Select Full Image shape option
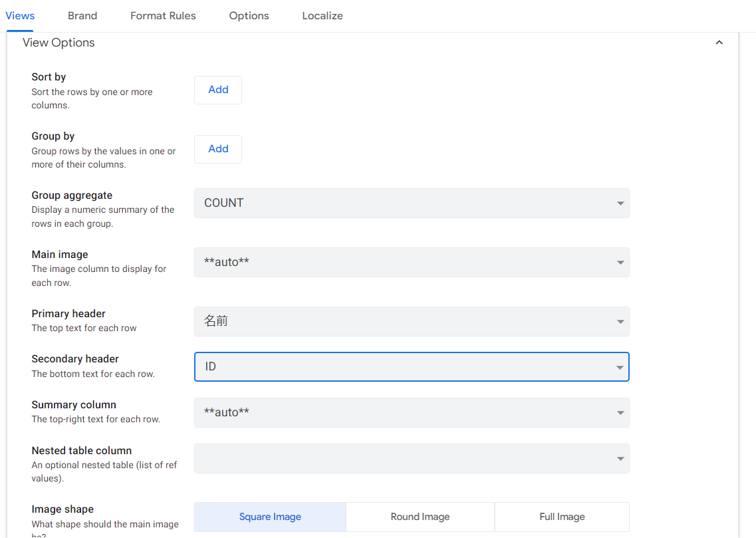Image resolution: width=756 pixels, height=538 pixels. pyautogui.click(x=562, y=517)
